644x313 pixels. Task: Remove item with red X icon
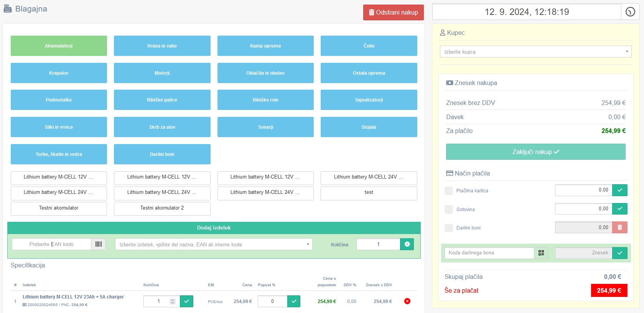click(x=407, y=301)
